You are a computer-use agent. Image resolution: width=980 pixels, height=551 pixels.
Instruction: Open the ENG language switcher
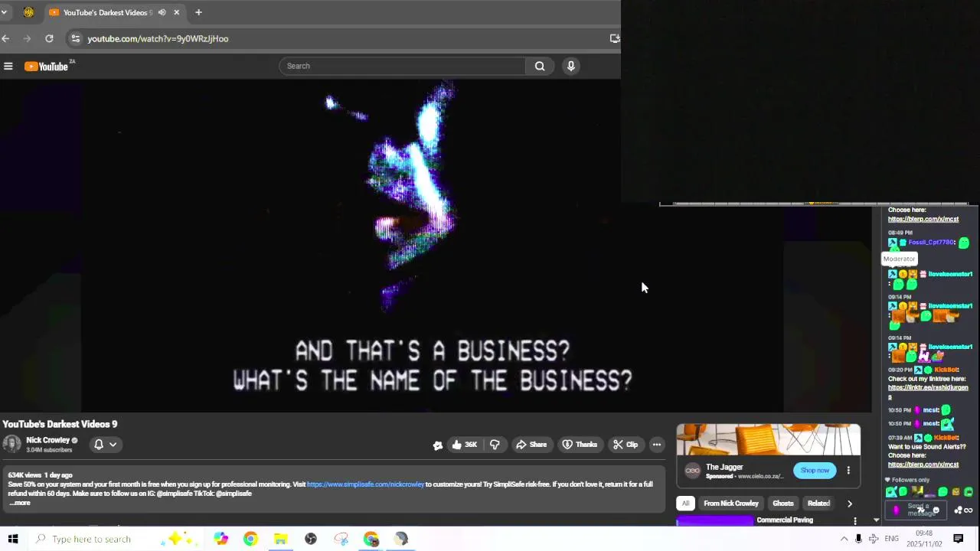click(891, 539)
